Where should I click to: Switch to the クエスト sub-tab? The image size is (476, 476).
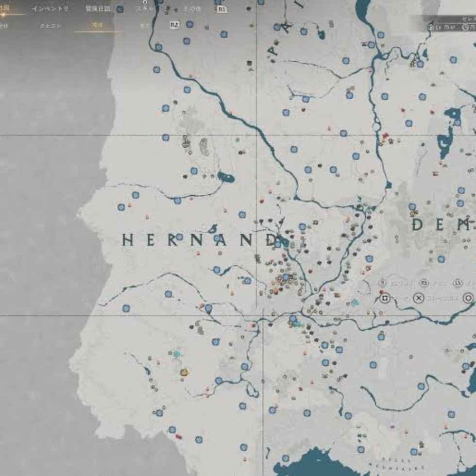pyautogui.click(x=51, y=26)
